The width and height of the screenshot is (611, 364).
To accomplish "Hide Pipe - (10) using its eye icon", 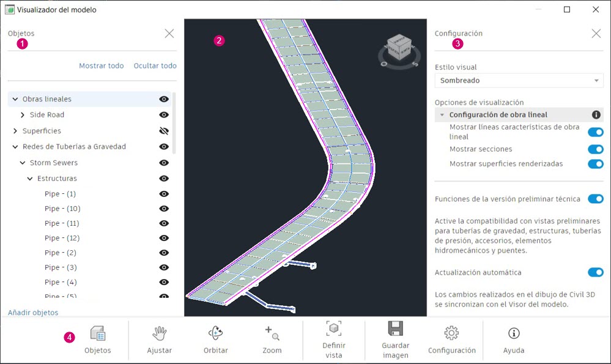I will (164, 209).
